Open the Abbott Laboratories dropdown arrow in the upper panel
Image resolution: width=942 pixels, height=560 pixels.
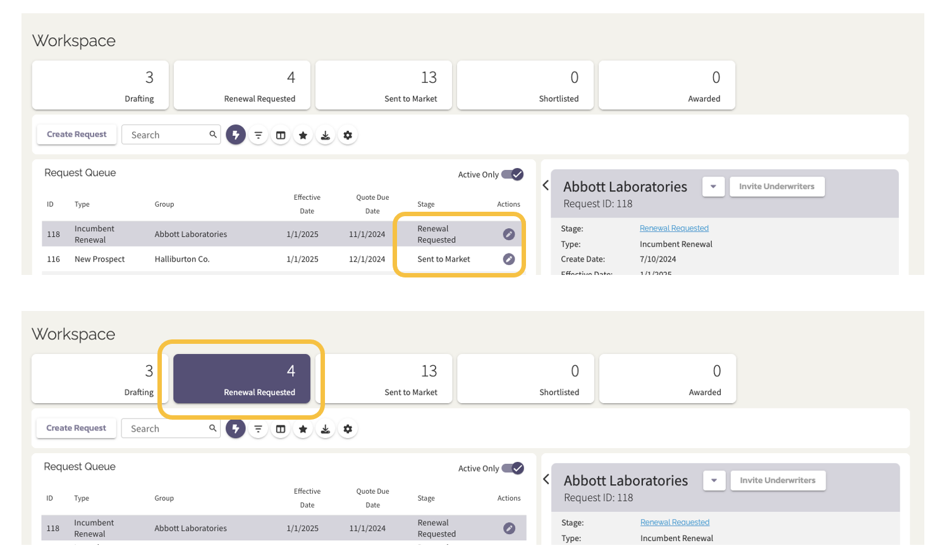pos(713,186)
